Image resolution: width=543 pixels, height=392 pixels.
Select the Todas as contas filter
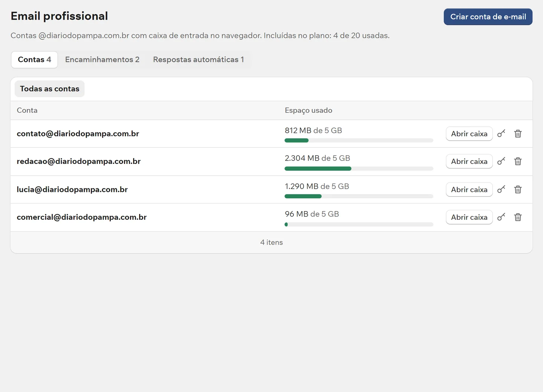49,89
